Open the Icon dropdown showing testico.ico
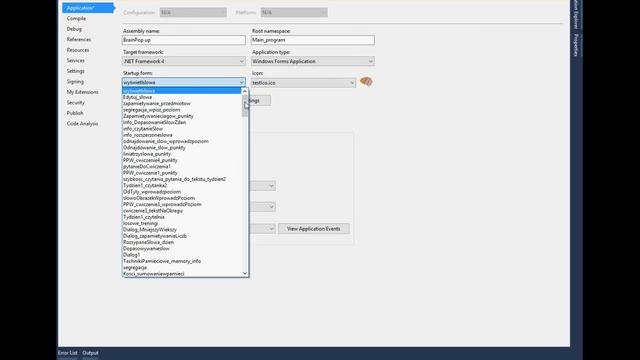This screenshot has height=360, width=640. pyautogui.click(x=303, y=82)
